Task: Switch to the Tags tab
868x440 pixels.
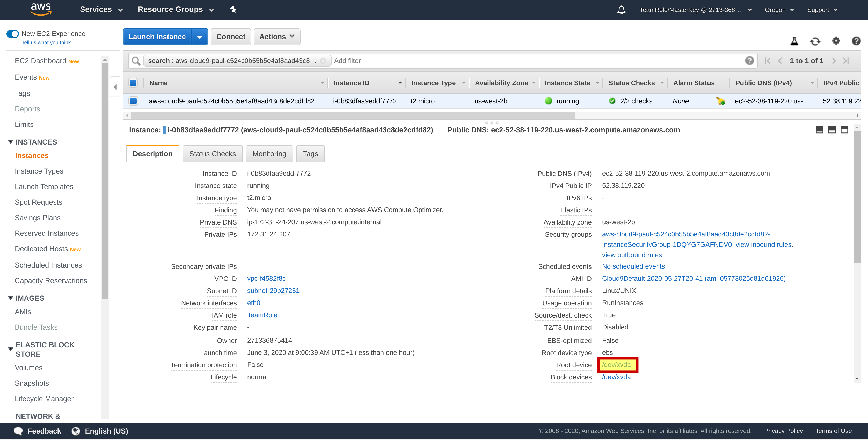Action: (x=310, y=154)
